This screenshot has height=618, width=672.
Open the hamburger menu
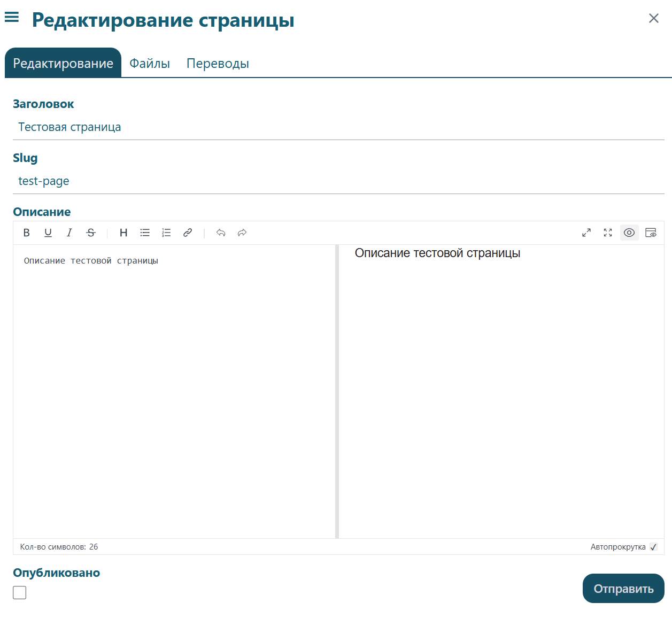12,18
